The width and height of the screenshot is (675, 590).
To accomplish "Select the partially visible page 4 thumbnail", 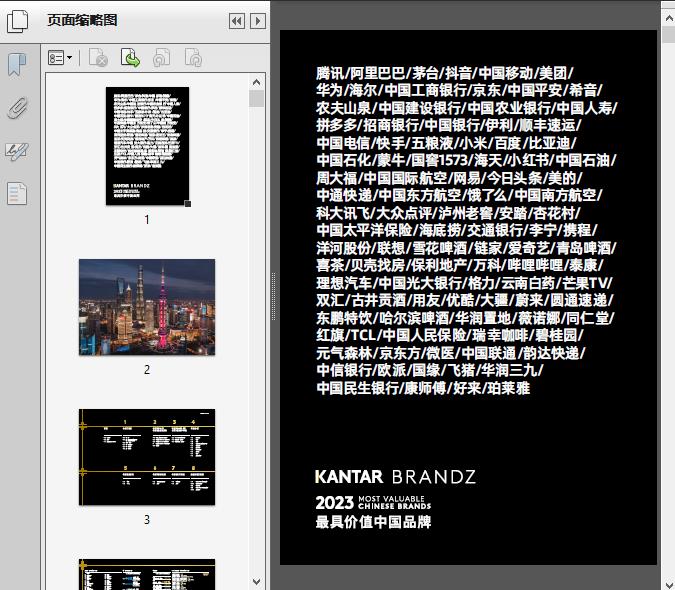I will 147,575.
